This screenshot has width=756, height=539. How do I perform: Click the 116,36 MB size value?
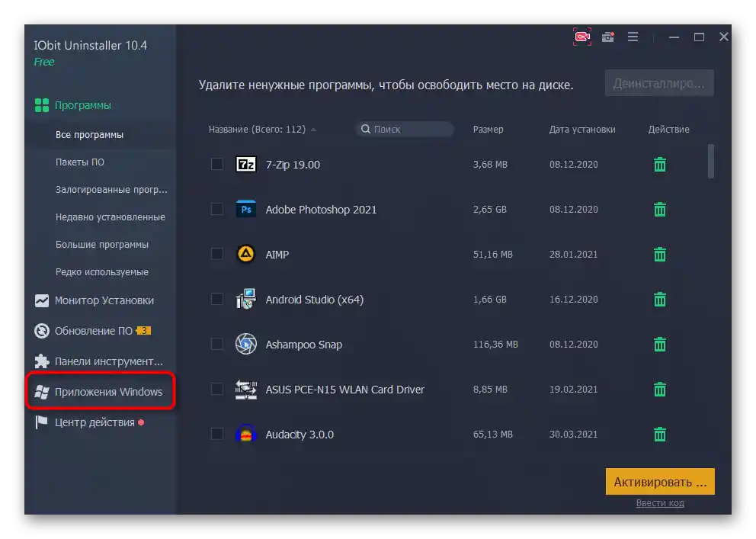[x=495, y=345]
